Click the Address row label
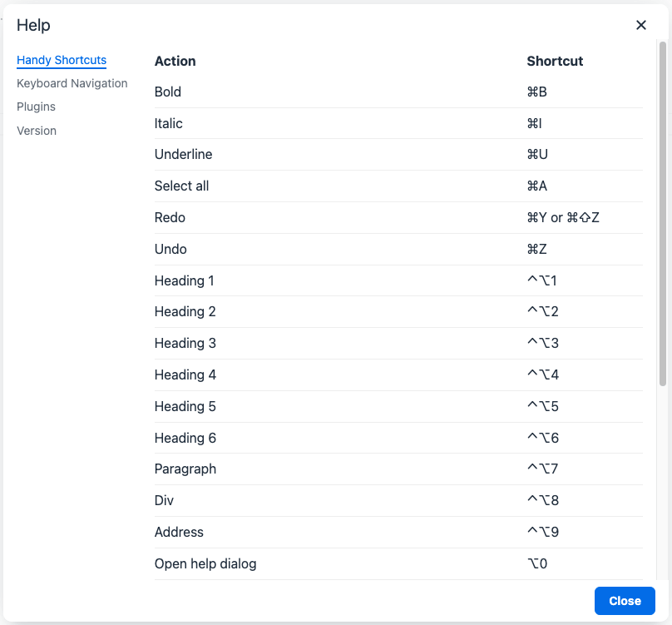Image resolution: width=672 pixels, height=625 pixels. pos(179,532)
